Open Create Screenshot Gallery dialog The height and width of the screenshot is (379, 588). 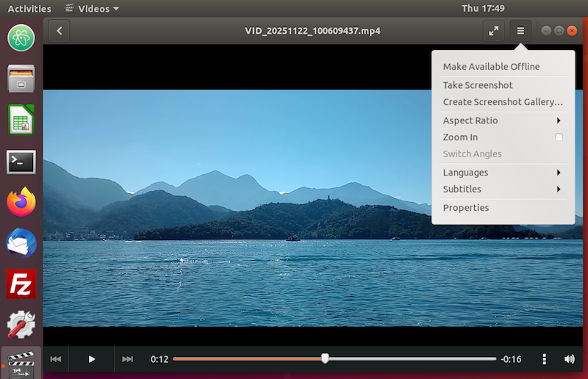click(503, 102)
